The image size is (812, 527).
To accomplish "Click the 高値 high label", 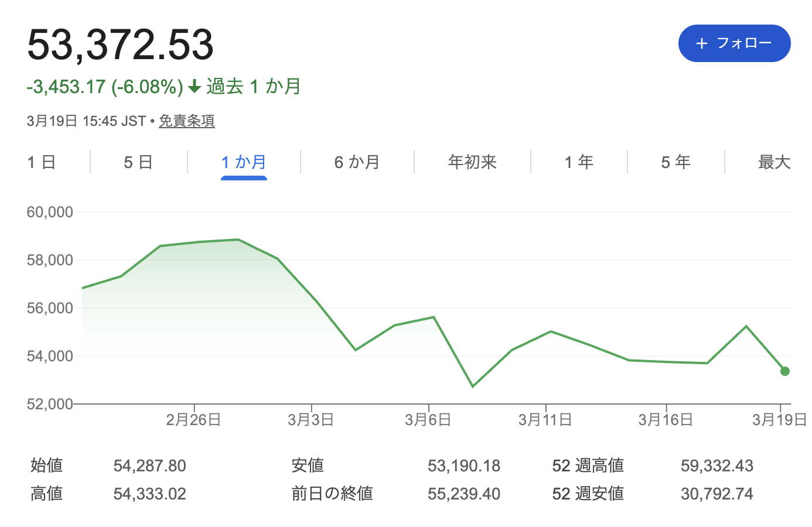I will pyautogui.click(x=46, y=494).
